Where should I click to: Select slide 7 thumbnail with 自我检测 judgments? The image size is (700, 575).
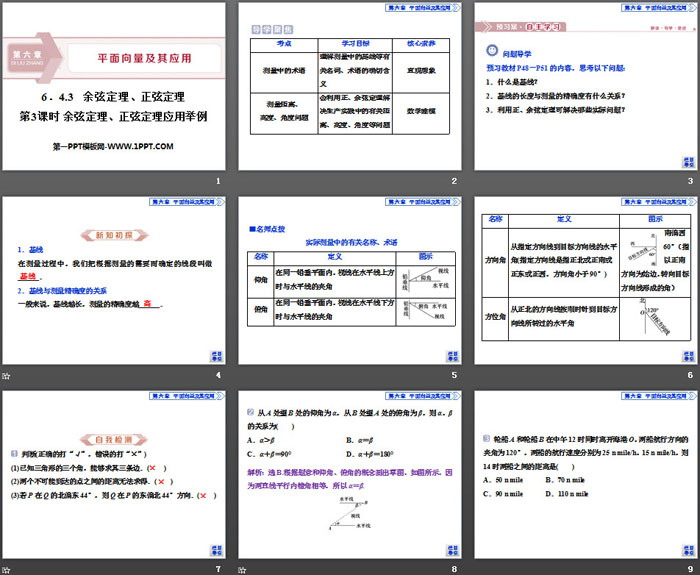114,475
